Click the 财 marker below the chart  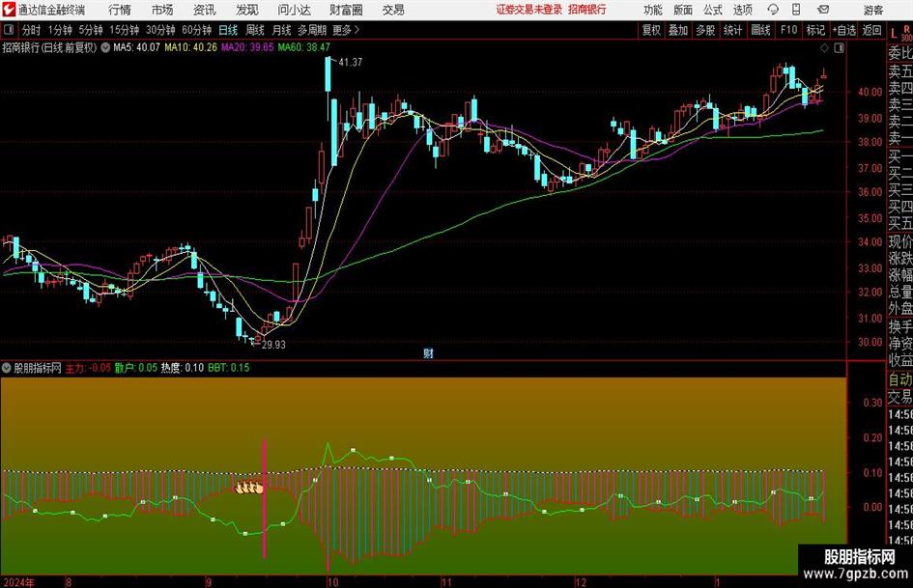tap(428, 352)
